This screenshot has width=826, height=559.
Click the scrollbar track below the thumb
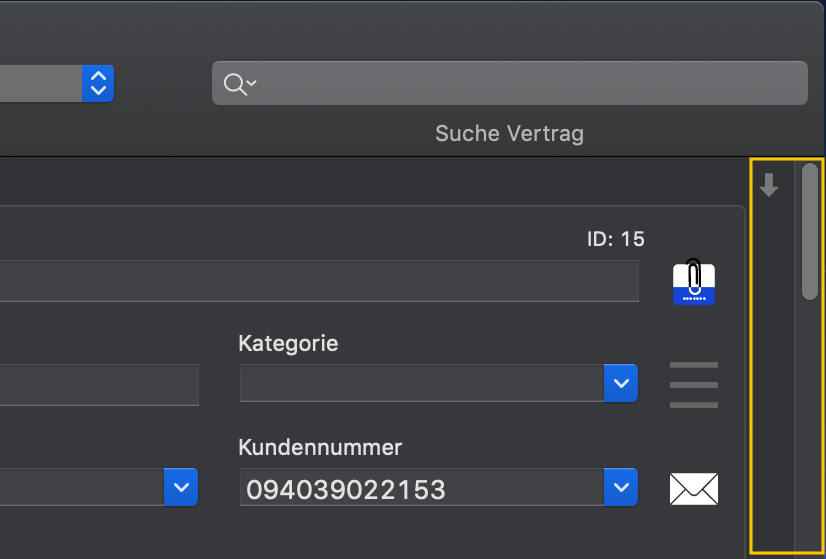coord(810,427)
